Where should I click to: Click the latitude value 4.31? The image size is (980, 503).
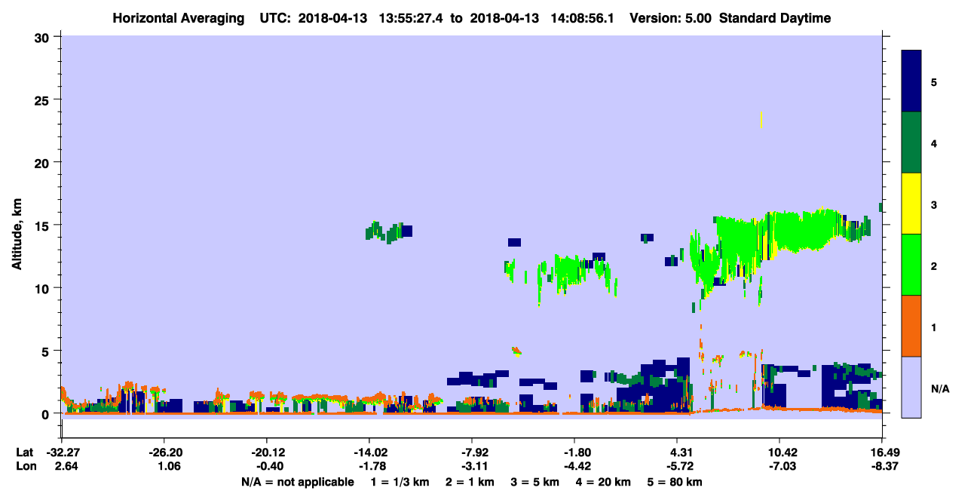(x=677, y=452)
